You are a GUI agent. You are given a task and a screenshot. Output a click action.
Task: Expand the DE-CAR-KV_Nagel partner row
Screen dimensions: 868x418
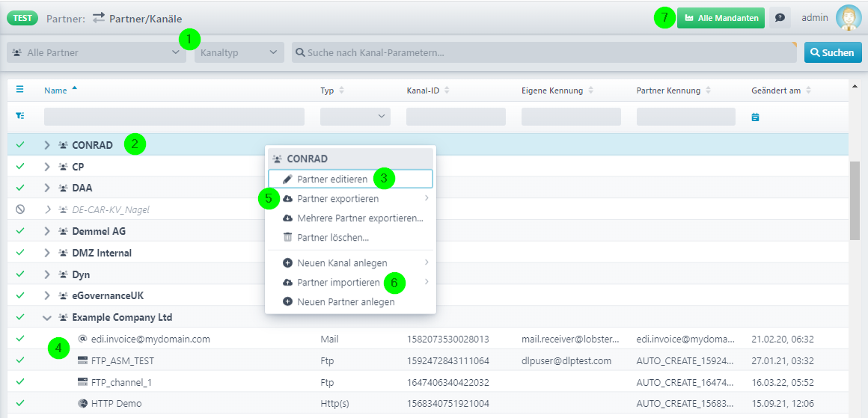[x=47, y=209]
